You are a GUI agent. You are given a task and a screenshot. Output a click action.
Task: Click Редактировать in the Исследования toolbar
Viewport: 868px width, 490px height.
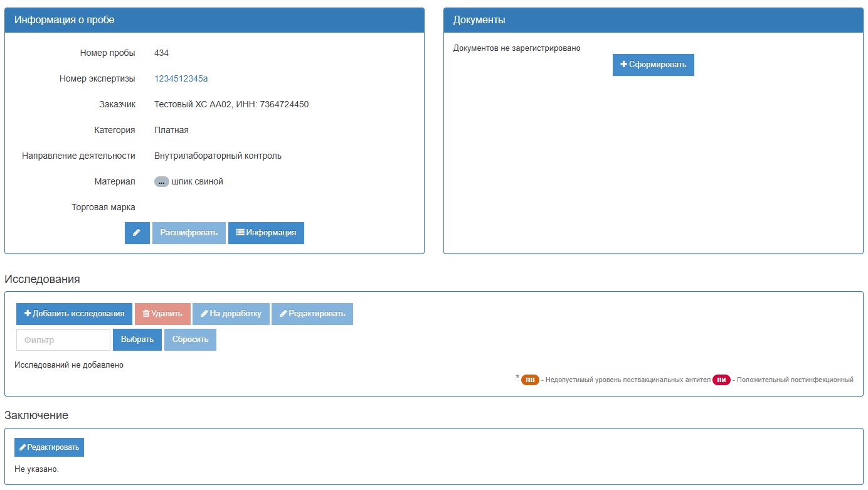pyautogui.click(x=312, y=314)
